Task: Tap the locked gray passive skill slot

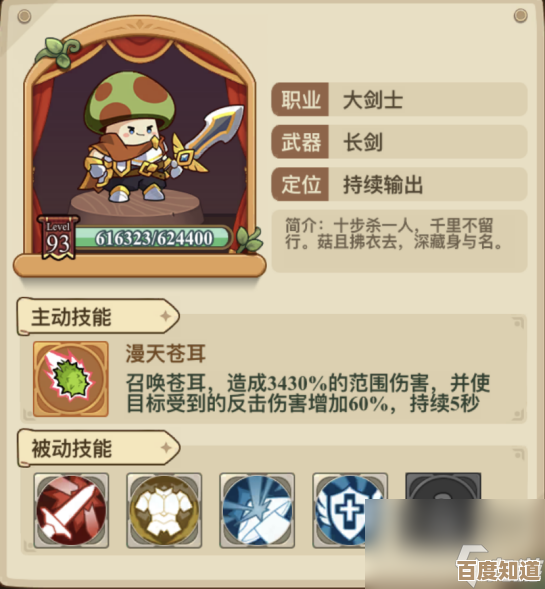Action: point(443,487)
